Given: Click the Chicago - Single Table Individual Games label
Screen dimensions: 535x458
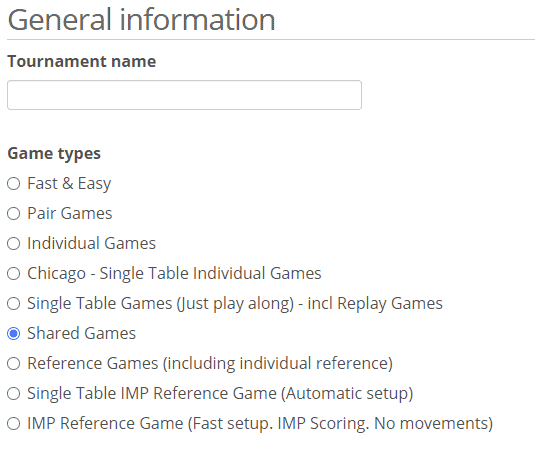Looking at the screenshot, I should tap(174, 274).
